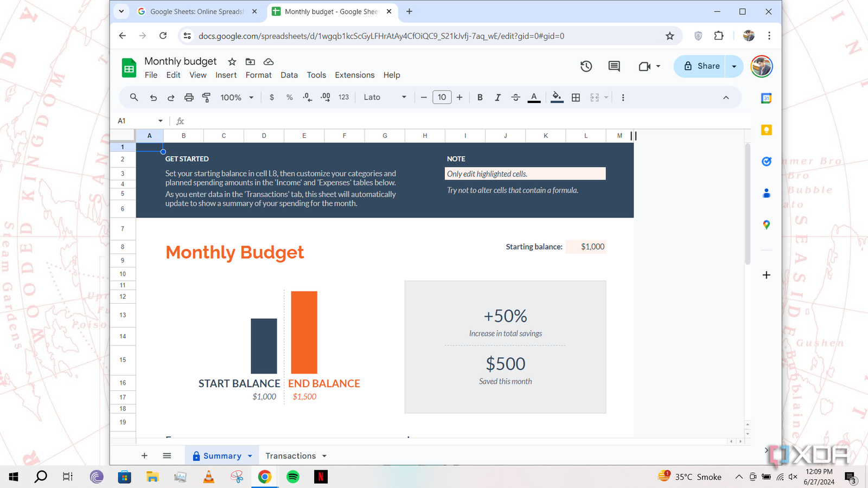Star the Monthly budget document
Screen dimensions: 868x488
pyautogui.click(x=232, y=62)
